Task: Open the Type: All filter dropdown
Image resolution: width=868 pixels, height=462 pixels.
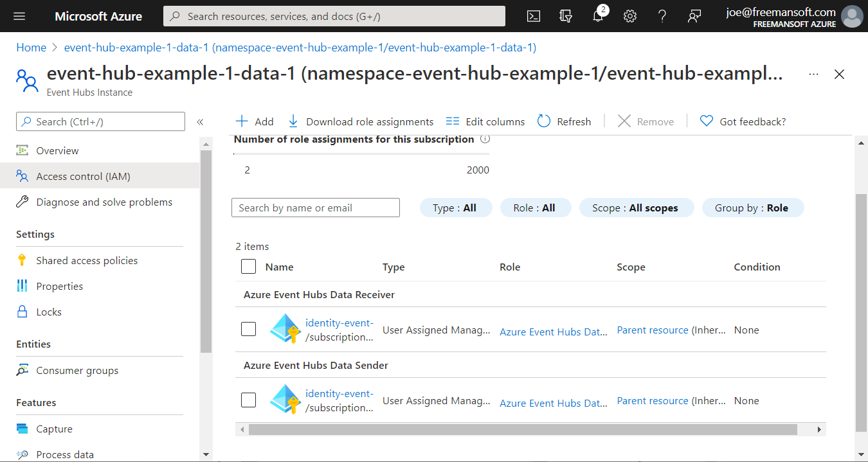Action: click(456, 207)
